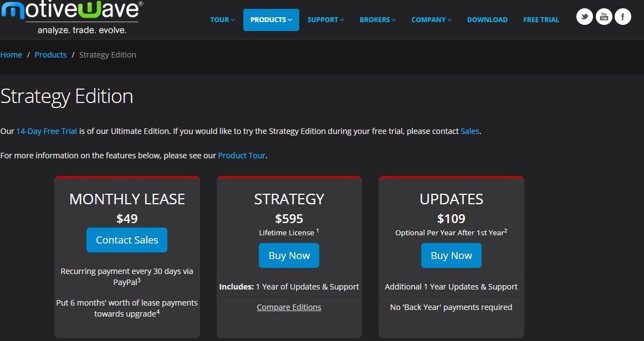Follow the 14-Day Free Trial link
Image resolution: width=644 pixels, height=341 pixels.
(x=47, y=131)
